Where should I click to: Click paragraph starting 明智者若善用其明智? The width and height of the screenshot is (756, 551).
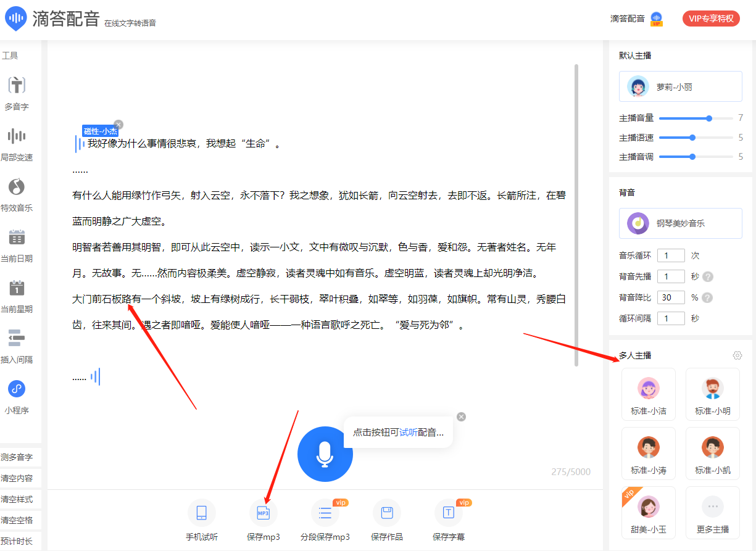[x=315, y=260]
